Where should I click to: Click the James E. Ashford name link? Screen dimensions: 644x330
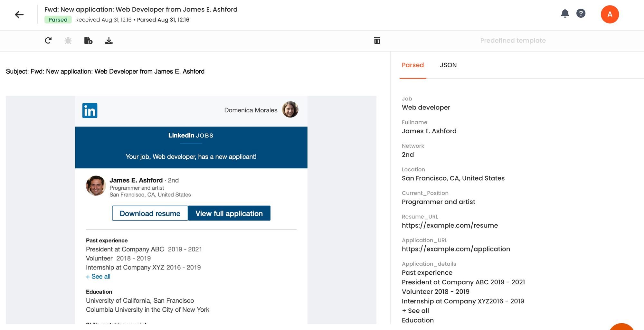tap(136, 180)
